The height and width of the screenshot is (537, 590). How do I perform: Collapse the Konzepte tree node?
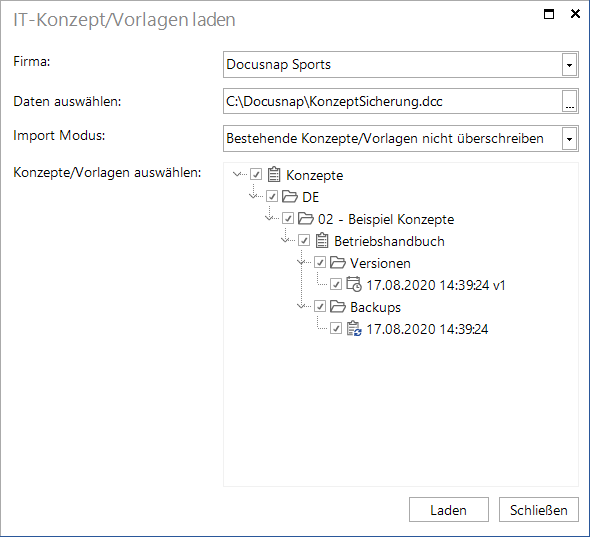[x=237, y=174]
